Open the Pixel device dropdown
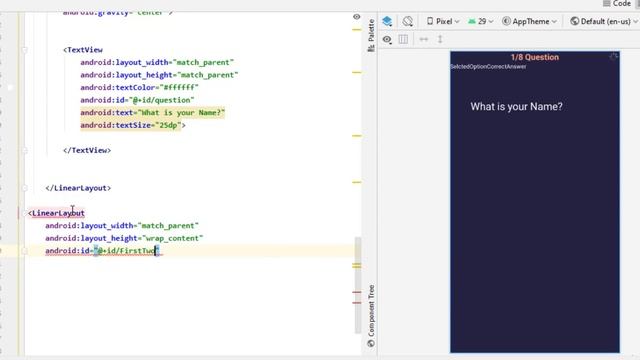Image resolution: width=640 pixels, height=360 pixels. 443,21
